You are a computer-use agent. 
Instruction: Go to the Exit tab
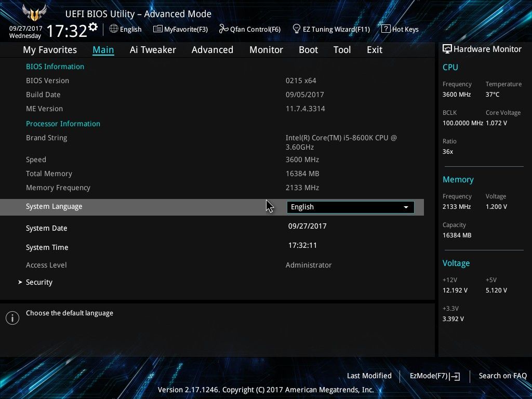click(x=375, y=50)
